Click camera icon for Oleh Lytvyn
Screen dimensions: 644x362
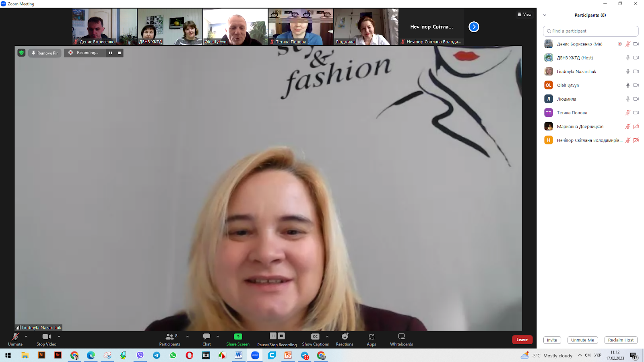pos(636,85)
